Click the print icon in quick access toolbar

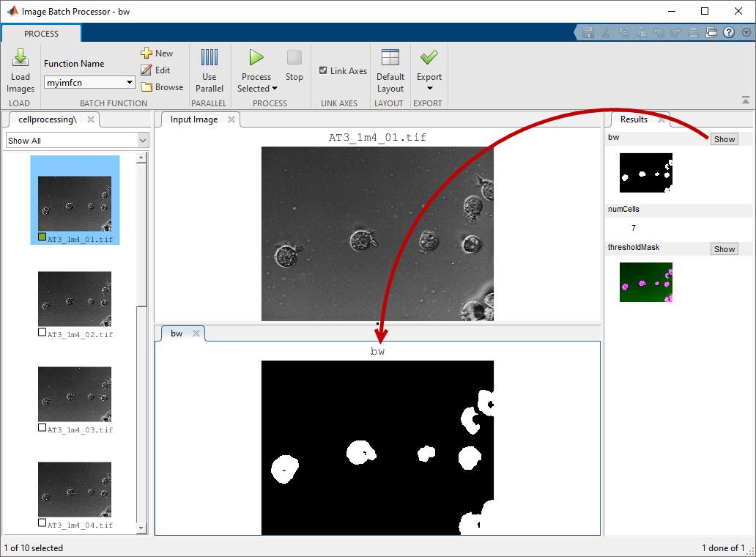tap(693, 32)
